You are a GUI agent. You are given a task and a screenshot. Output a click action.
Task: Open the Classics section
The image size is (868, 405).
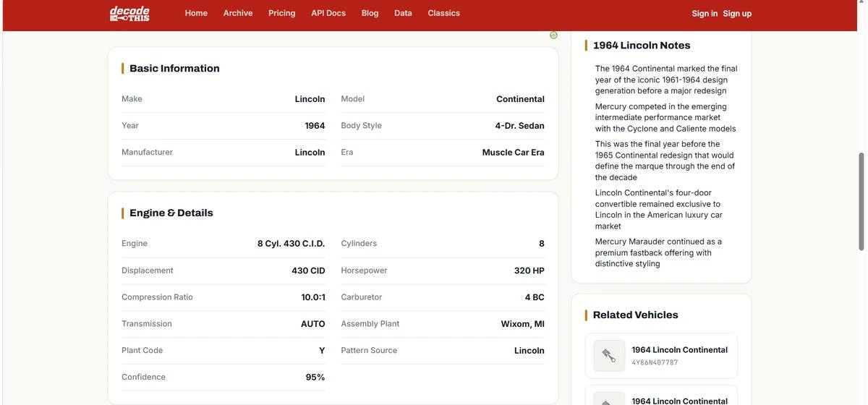tap(443, 13)
